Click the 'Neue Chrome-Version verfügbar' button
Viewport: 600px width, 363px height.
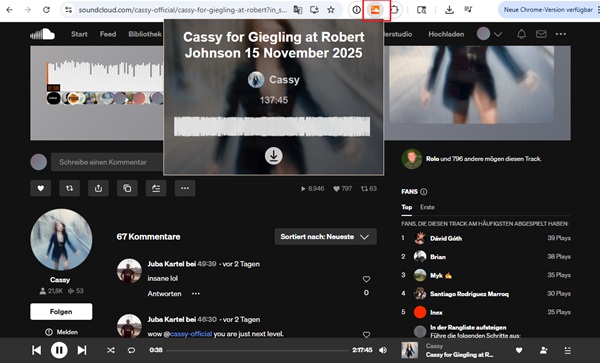[x=548, y=10]
